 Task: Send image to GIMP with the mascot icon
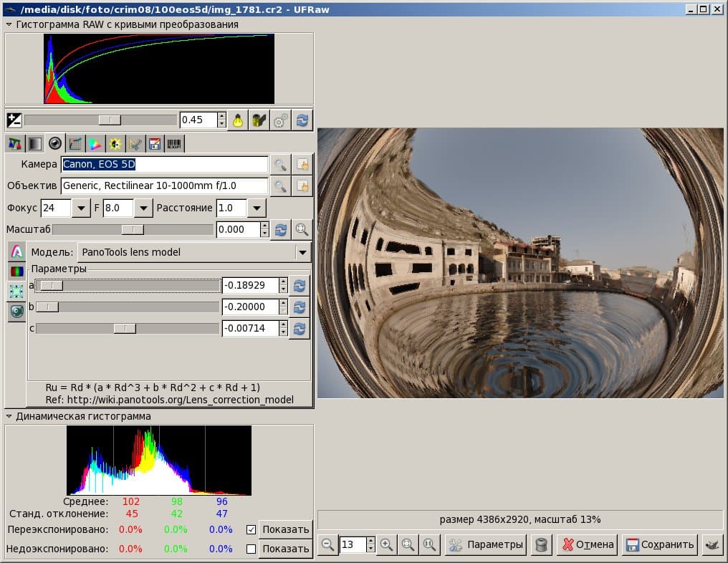pos(712,545)
